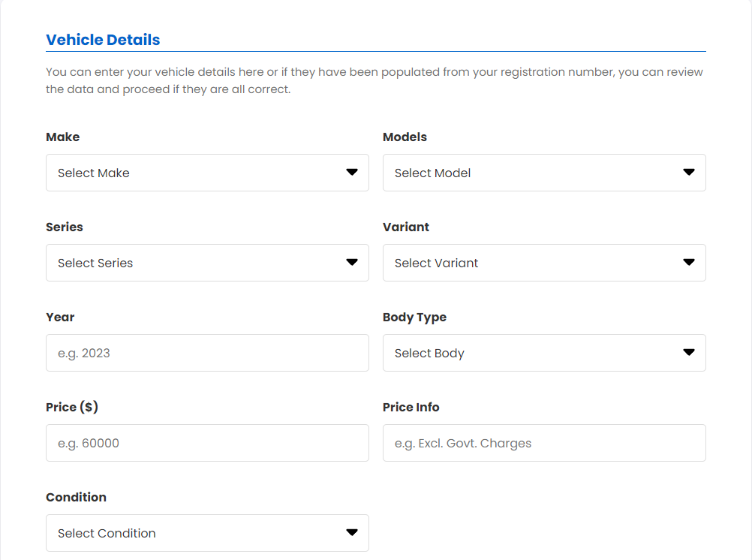Open the Select Series dropdown
Image resolution: width=752 pixels, height=560 pixels.
coord(207,263)
